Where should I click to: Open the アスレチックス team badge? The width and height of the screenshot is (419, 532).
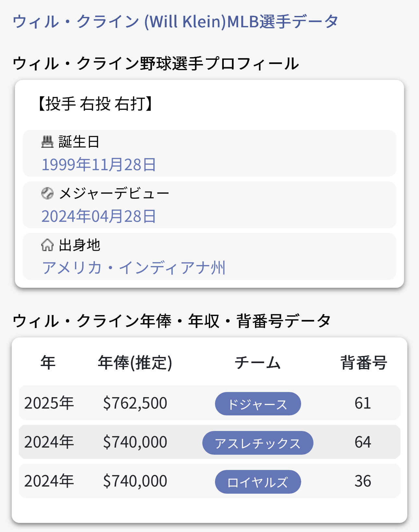(258, 443)
